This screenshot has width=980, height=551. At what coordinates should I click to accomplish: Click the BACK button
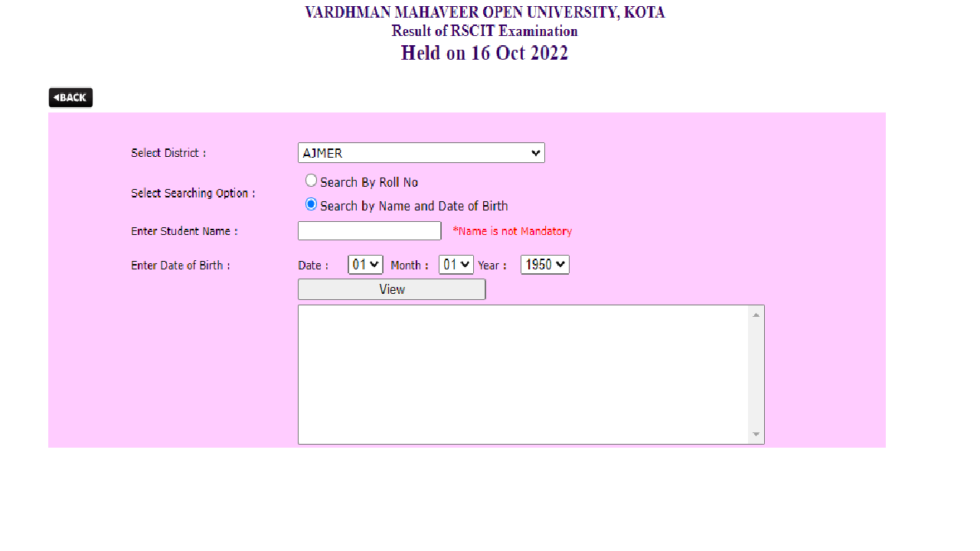pos(70,97)
